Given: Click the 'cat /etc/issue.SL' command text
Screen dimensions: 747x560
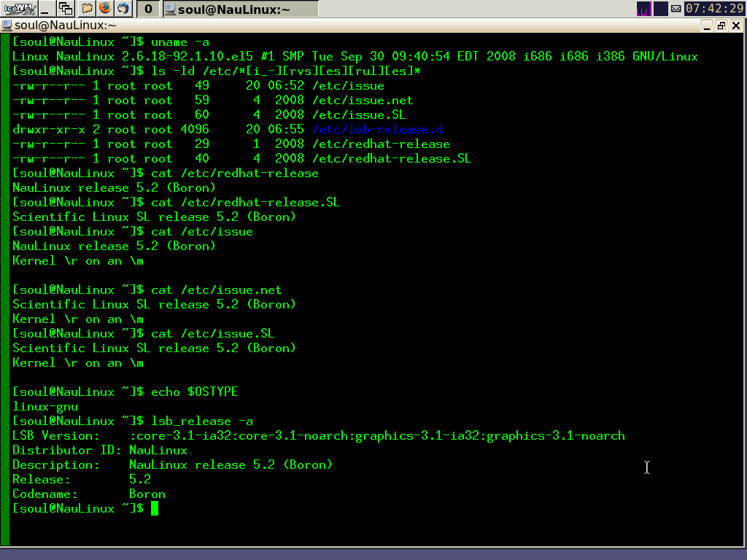Looking at the screenshot, I should 212,334.
